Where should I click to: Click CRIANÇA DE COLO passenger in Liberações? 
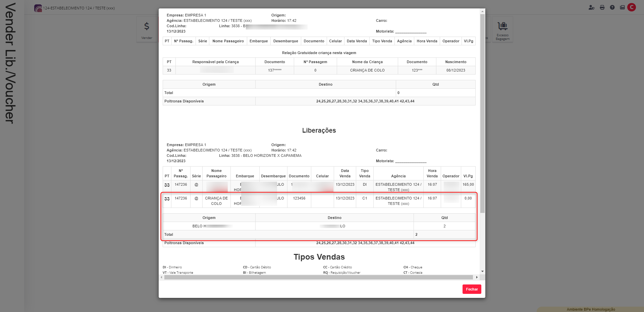click(216, 201)
